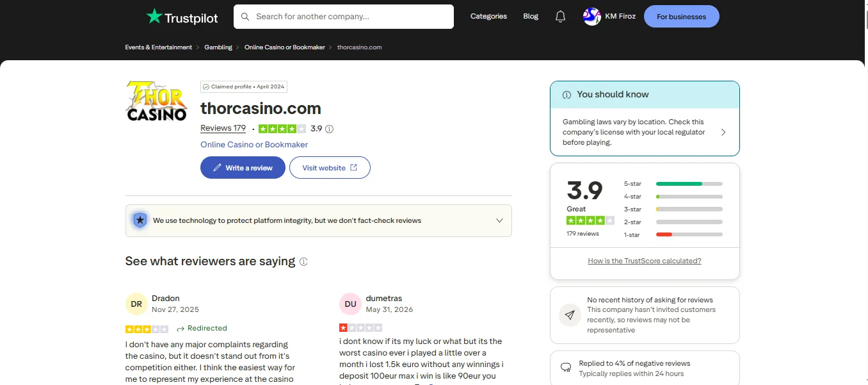Viewport: 868px width, 385px height.
Task: Open the notifications bell
Action: [x=560, y=17]
